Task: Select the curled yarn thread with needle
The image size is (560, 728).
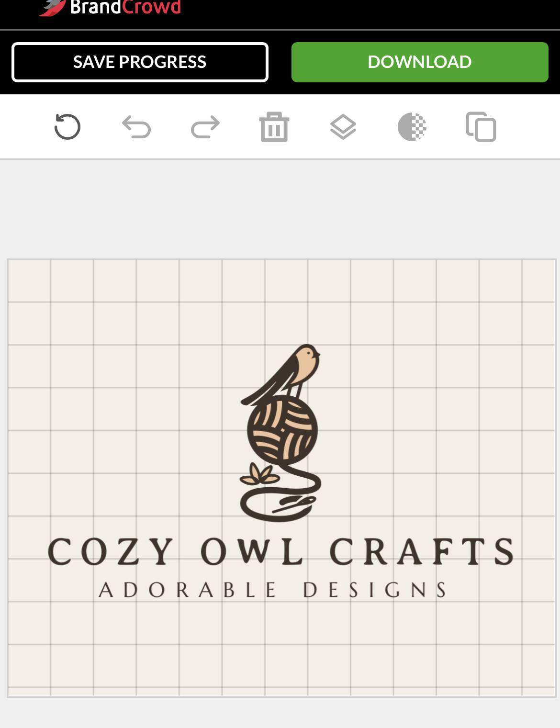Action: click(280, 495)
